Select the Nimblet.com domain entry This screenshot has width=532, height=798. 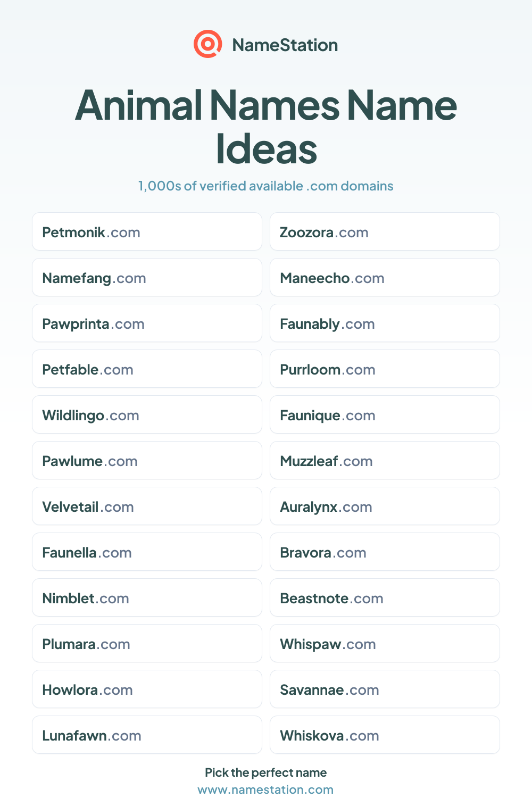click(x=147, y=597)
